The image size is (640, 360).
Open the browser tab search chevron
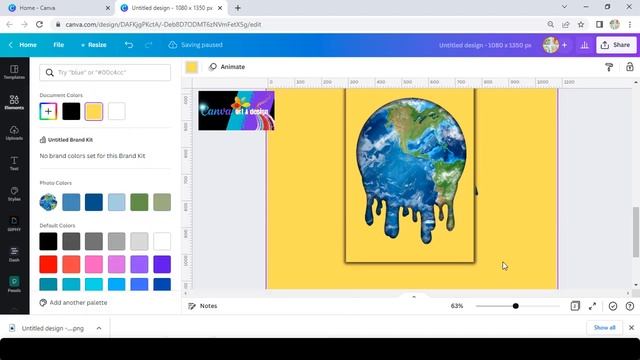pyautogui.click(x=564, y=7)
